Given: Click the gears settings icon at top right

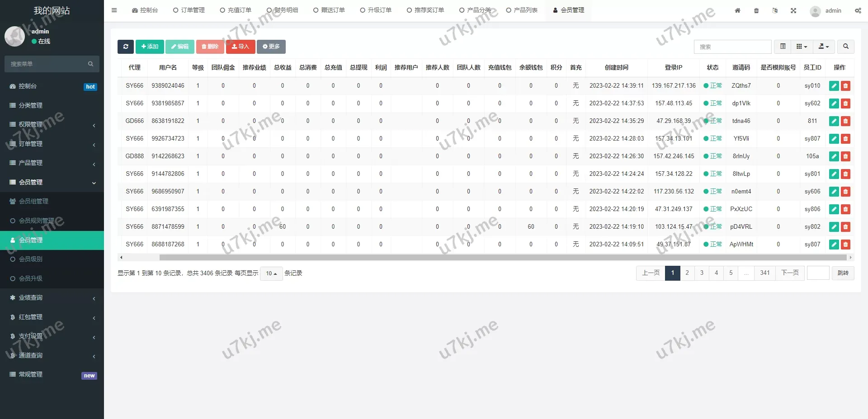Looking at the screenshot, I should (858, 10).
